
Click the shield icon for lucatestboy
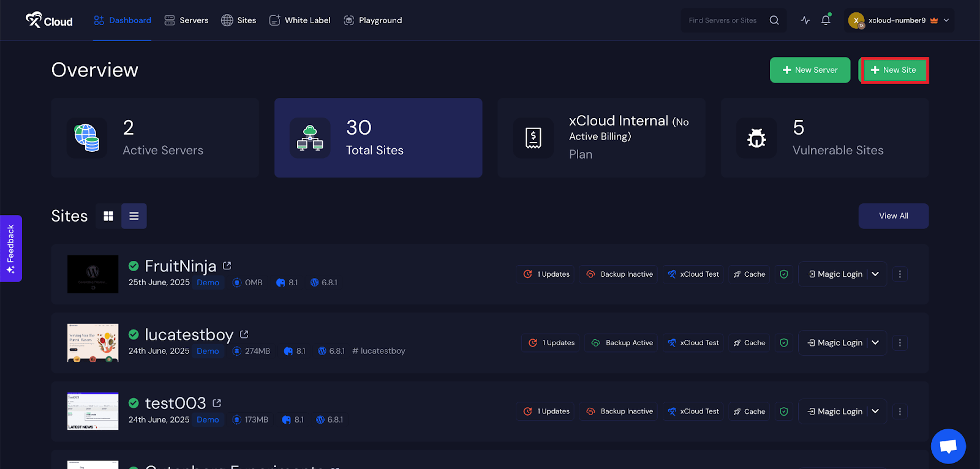pos(783,343)
